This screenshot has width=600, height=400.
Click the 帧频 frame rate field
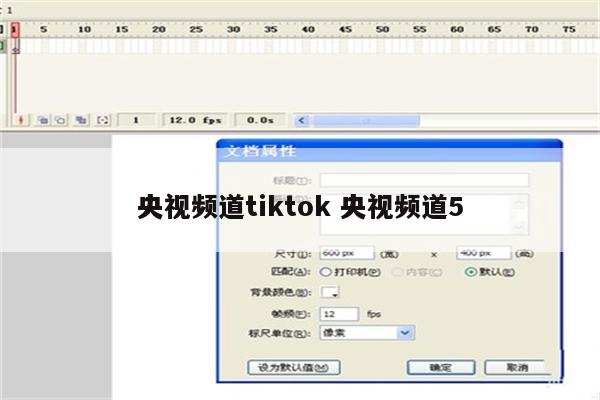(x=339, y=314)
